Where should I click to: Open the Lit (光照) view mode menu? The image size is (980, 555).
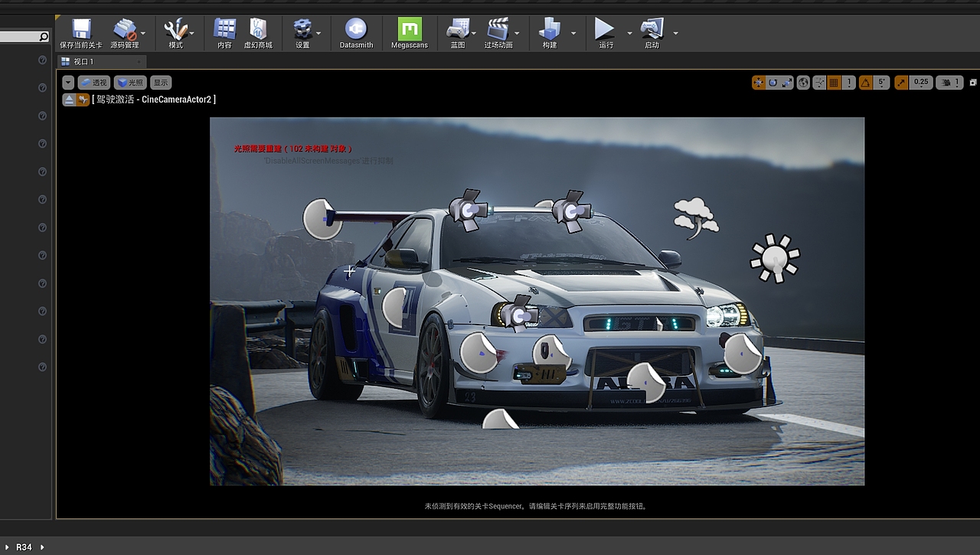(130, 83)
